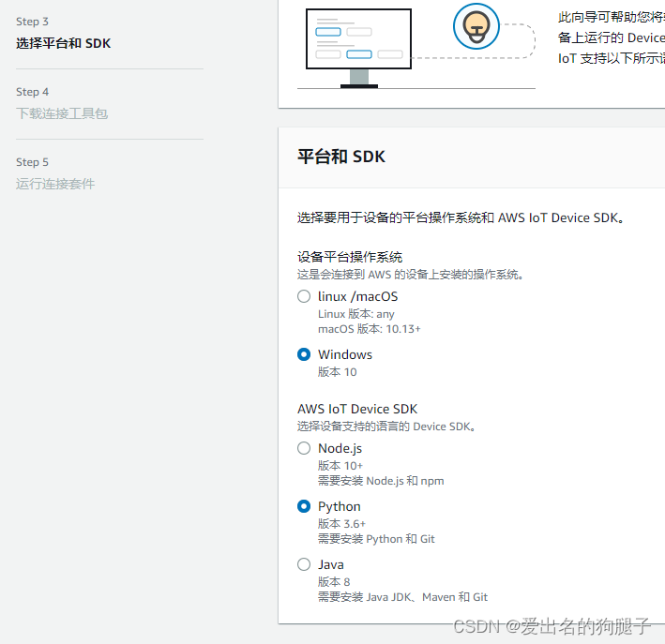Click the text '版本 3.6+' under Python

(x=341, y=524)
